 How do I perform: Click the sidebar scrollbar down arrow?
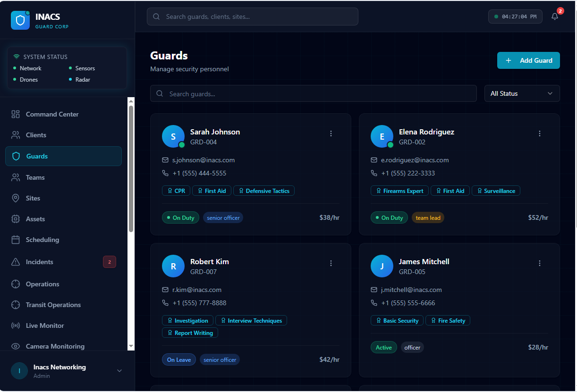tap(131, 347)
